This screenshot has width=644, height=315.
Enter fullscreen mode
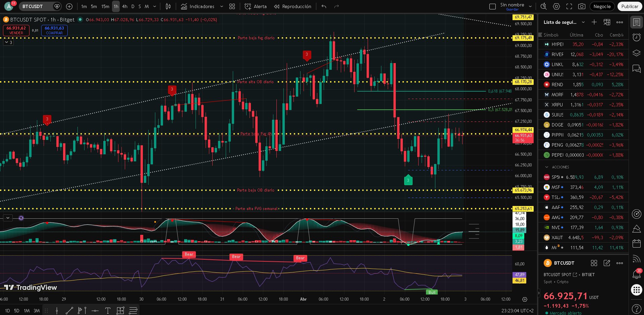pyautogui.click(x=569, y=6)
